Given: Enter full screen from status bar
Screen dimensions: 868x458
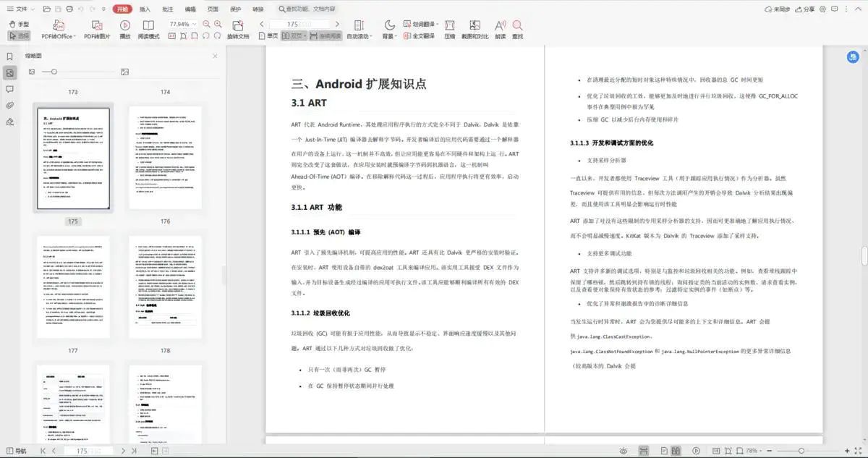Looking at the screenshot, I should (859, 451).
